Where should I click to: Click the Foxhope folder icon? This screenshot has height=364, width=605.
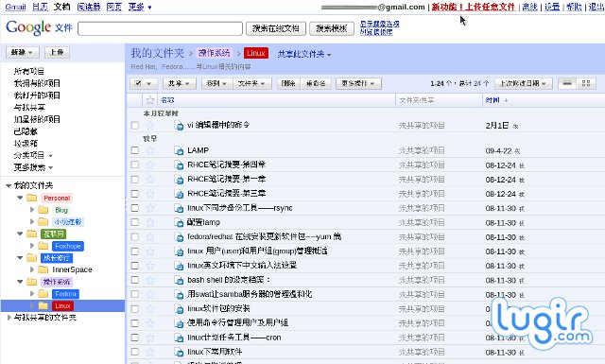(43, 246)
